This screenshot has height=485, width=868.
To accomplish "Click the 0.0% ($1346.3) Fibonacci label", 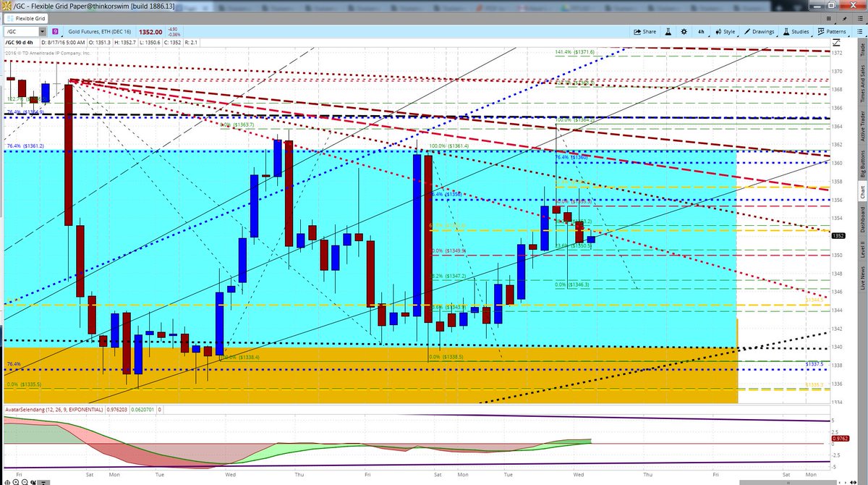I will tap(574, 284).
